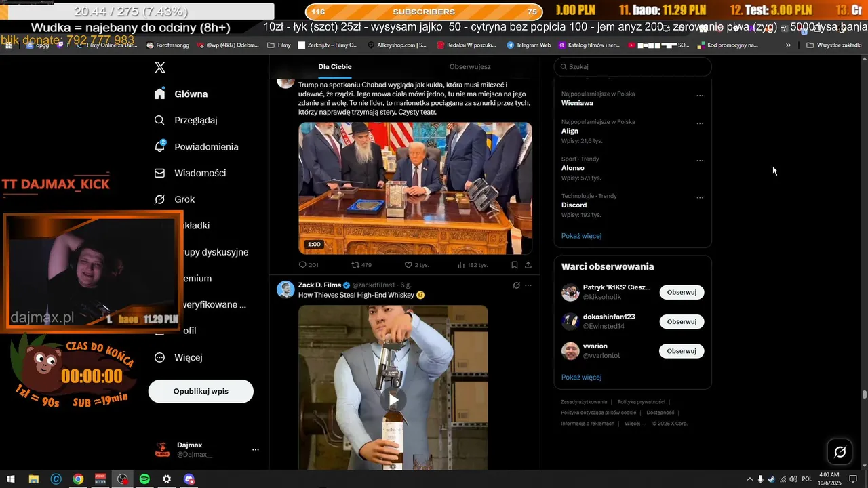Follow vvarion with the Obserwuj button
The image size is (868, 488).
tap(682, 351)
